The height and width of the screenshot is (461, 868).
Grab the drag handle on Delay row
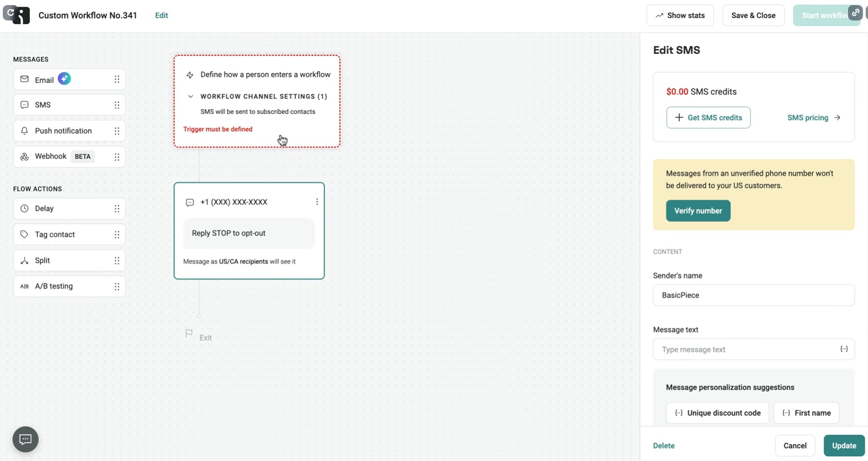tap(117, 209)
